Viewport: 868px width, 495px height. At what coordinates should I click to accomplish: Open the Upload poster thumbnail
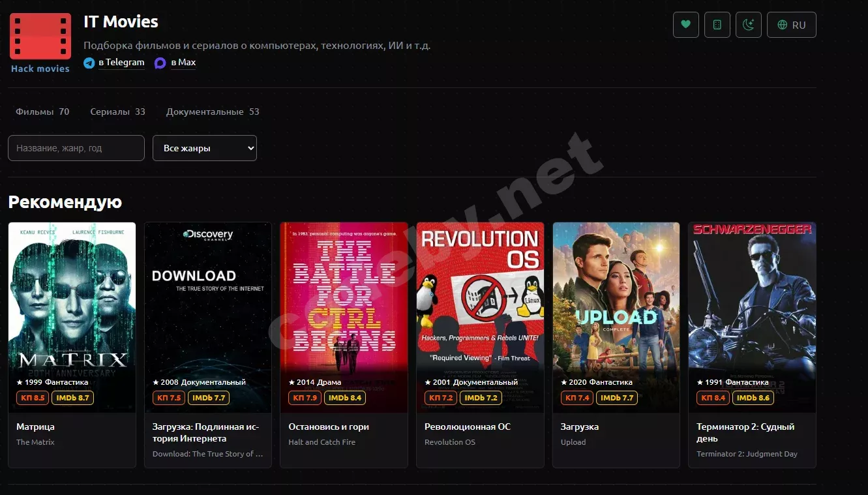(x=616, y=318)
